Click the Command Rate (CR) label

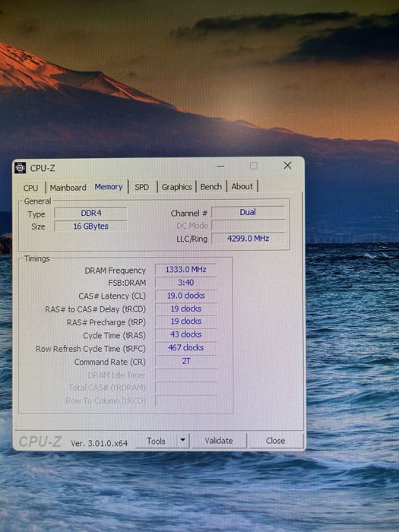click(x=110, y=362)
